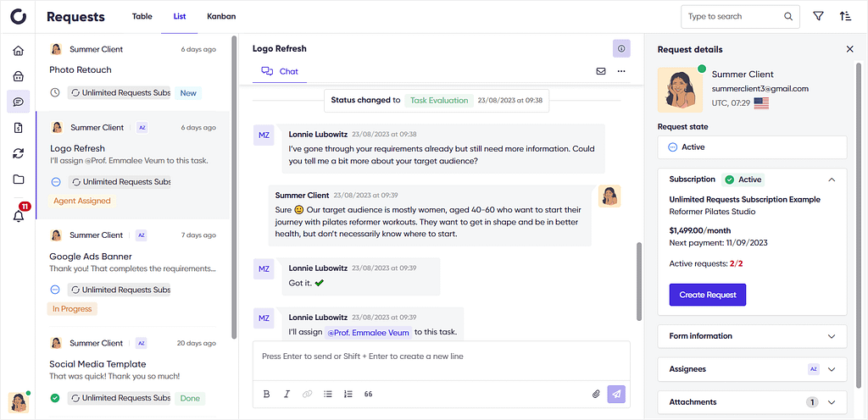Screen dimensions: 868x420
Task: Click the Agent Assigned status tag
Action: (x=82, y=201)
